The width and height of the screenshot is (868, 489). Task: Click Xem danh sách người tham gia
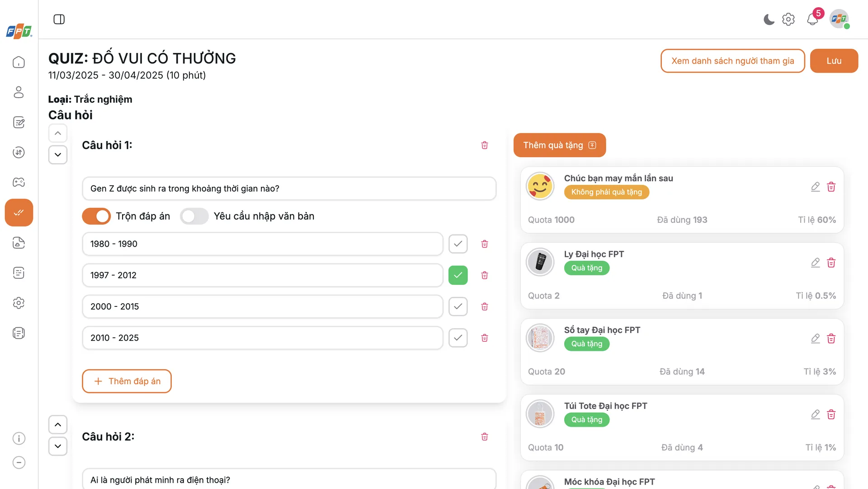(732, 61)
